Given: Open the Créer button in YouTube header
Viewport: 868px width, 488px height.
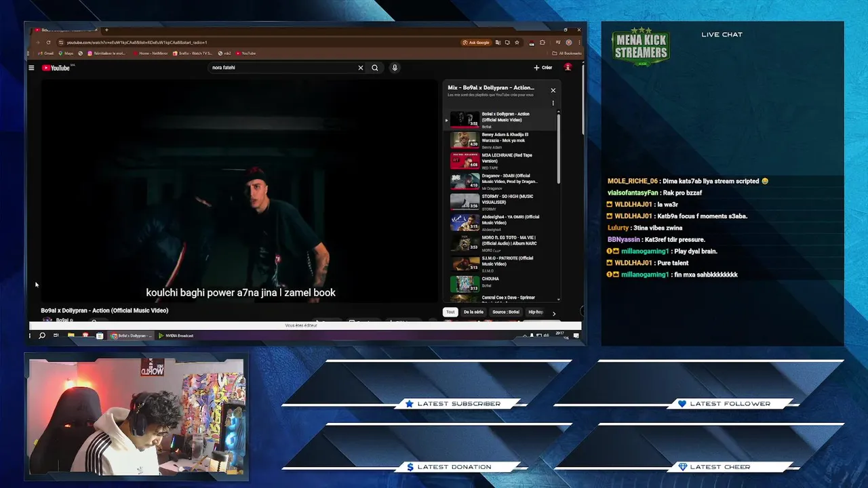Looking at the screenshot, I should pos(543,68).
